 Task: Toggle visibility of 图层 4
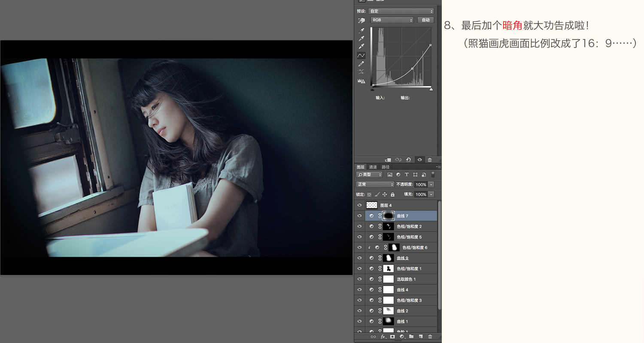click(360, 205)
